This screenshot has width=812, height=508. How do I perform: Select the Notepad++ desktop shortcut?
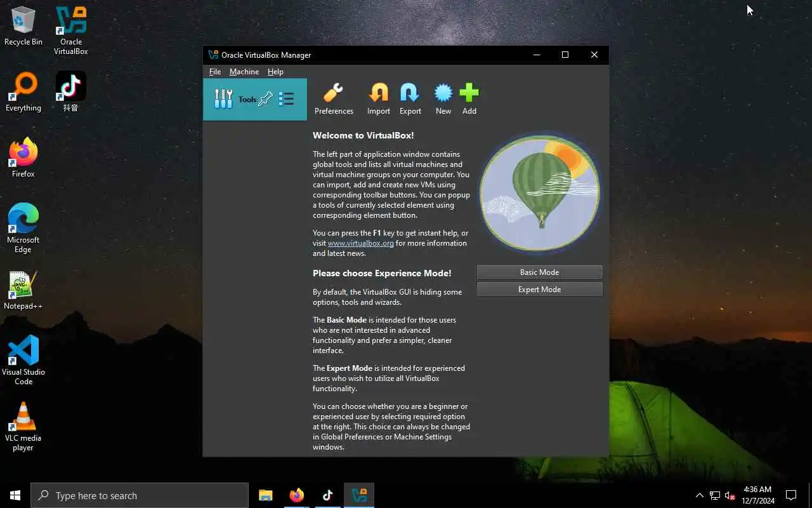(x=23, y=291)
